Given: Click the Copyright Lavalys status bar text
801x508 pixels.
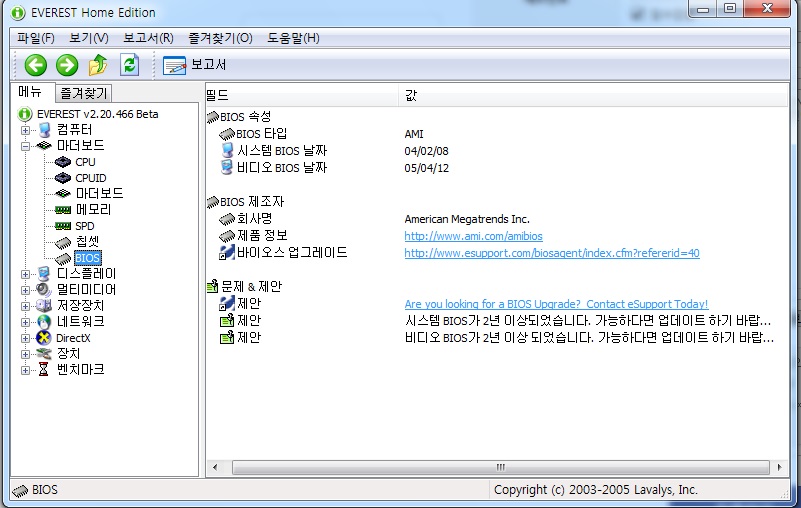Looking at the screenshot, I should [595, 490].
